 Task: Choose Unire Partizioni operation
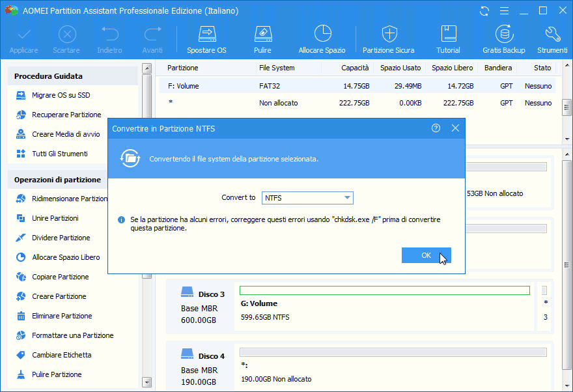48,218
